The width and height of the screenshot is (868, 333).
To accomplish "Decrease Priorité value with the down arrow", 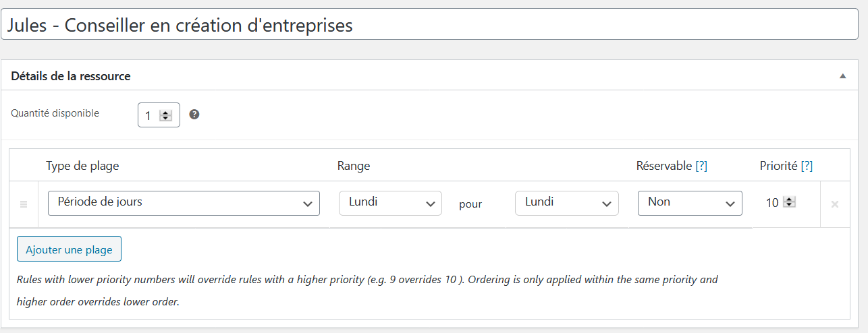I will pos(789,206).
